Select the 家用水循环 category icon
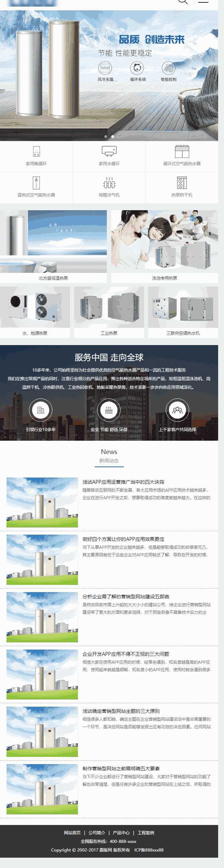The width and height of the screenshot is (224, 868). click(109, 151)
